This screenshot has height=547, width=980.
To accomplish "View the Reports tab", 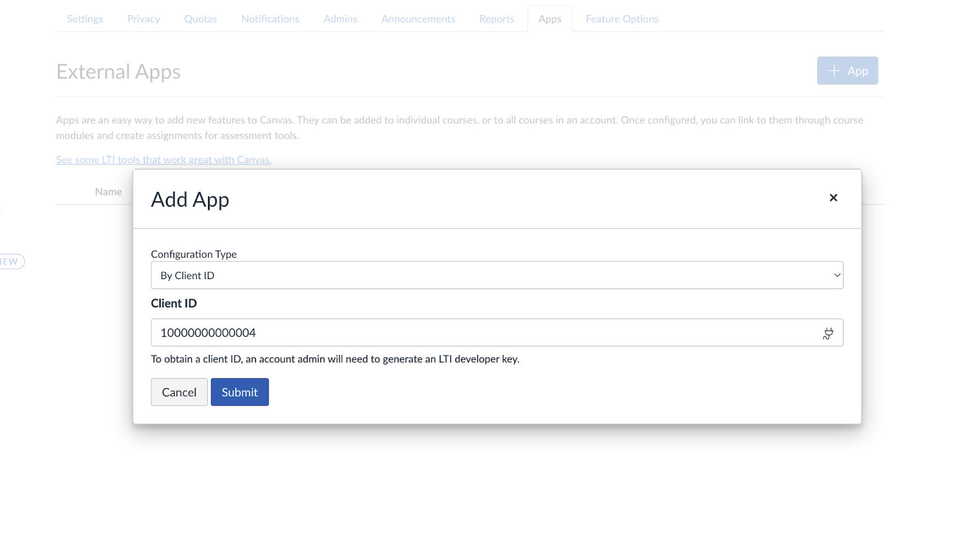I will (x=497, y=19).
